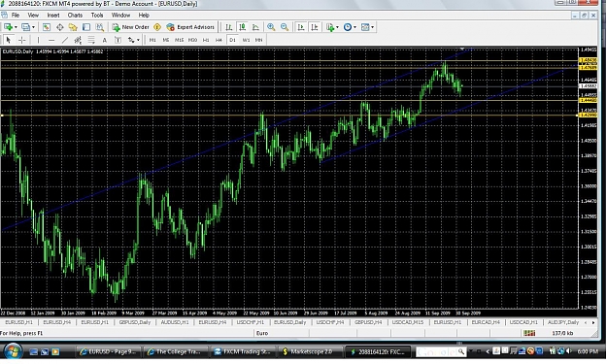The image size is (607, 364).
Task: Select the Fibonacci retracement tool
Action: coord(91,40)
